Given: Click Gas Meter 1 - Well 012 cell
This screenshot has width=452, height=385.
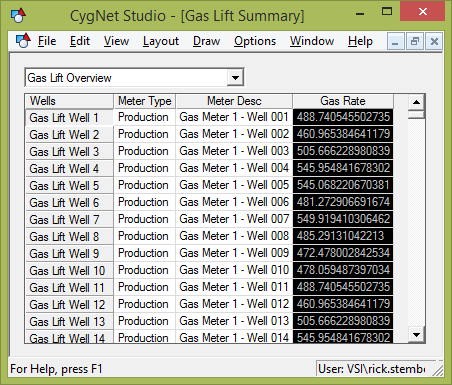Looking at the screenshot, I should pos(234,304).
